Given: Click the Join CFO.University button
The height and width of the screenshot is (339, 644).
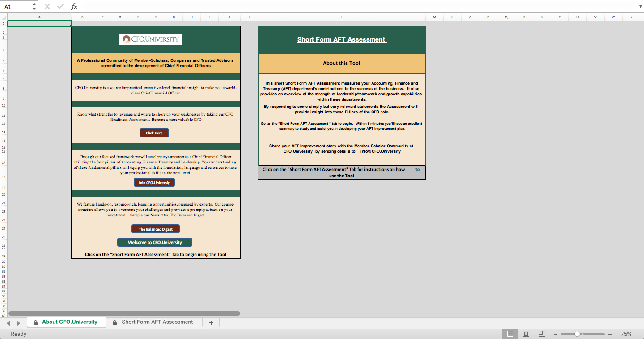Looking at the screenshot, I should point(154,182).
